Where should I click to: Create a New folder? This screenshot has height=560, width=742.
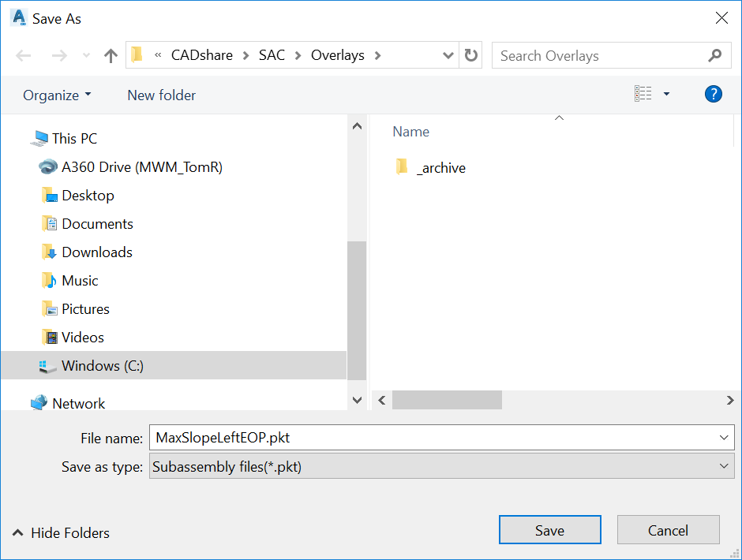pyautogui.click(x=161, y=95)
